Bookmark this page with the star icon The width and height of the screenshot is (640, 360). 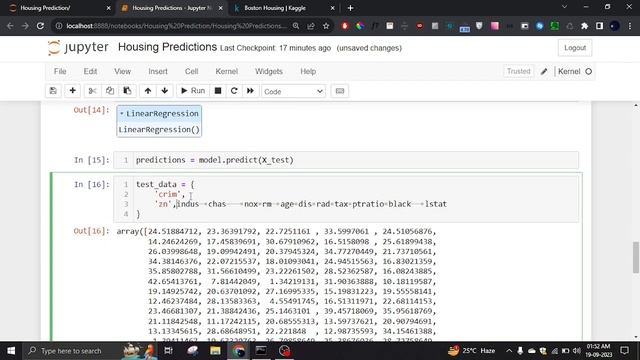326,26
